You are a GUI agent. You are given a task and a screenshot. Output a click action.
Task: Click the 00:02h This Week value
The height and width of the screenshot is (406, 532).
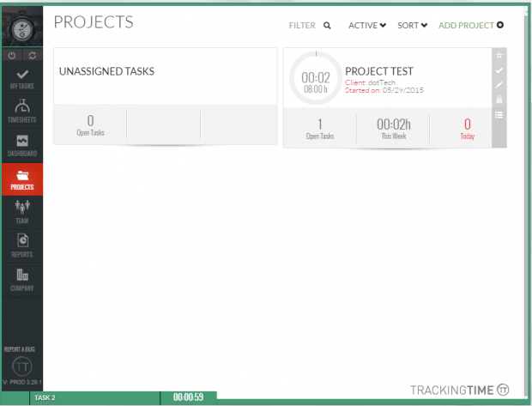tap(394, 129)
